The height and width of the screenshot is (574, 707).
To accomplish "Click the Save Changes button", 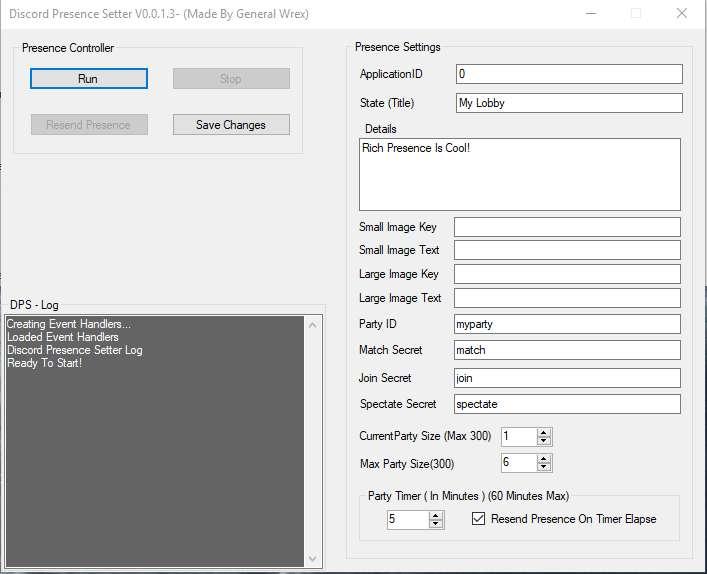I will pyautogui.click(x=231, y=124).
